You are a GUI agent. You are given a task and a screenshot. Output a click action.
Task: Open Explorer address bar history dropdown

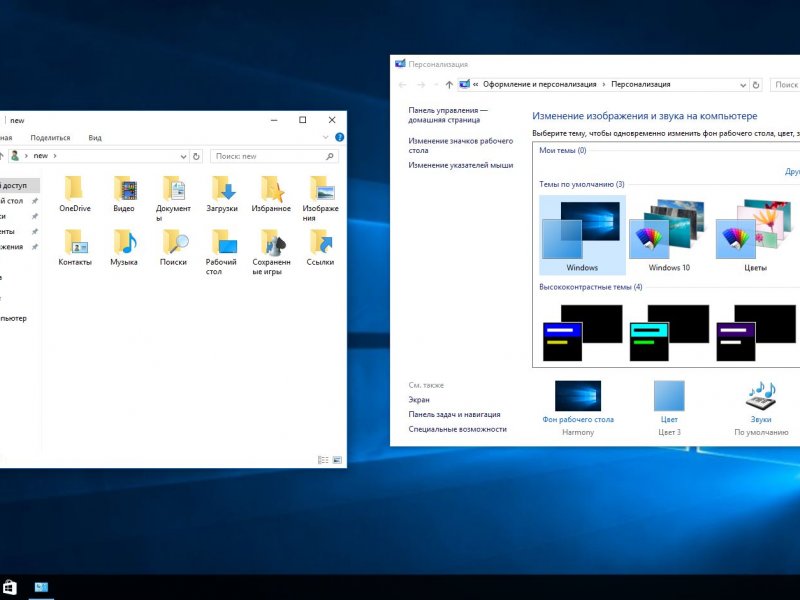(x=183, y=156)
